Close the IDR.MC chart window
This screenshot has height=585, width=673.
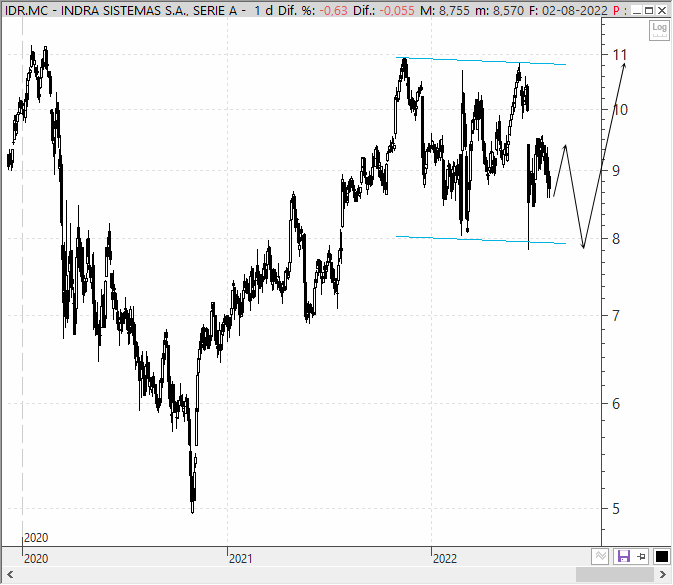point(662,10)
